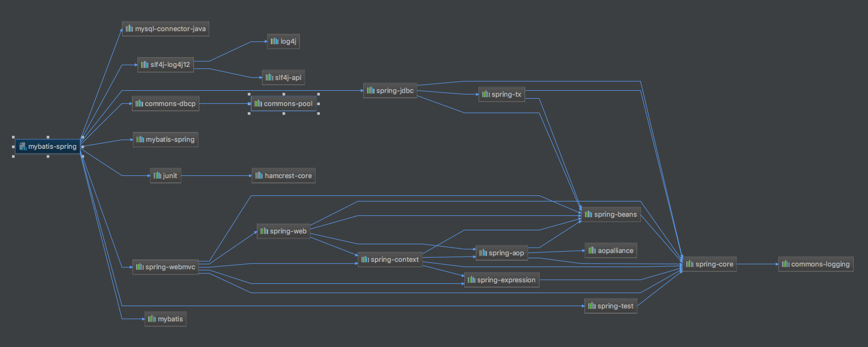The image size is (868, 347).
Task: Click the library icon on spring-core
Action: (690, 264)
